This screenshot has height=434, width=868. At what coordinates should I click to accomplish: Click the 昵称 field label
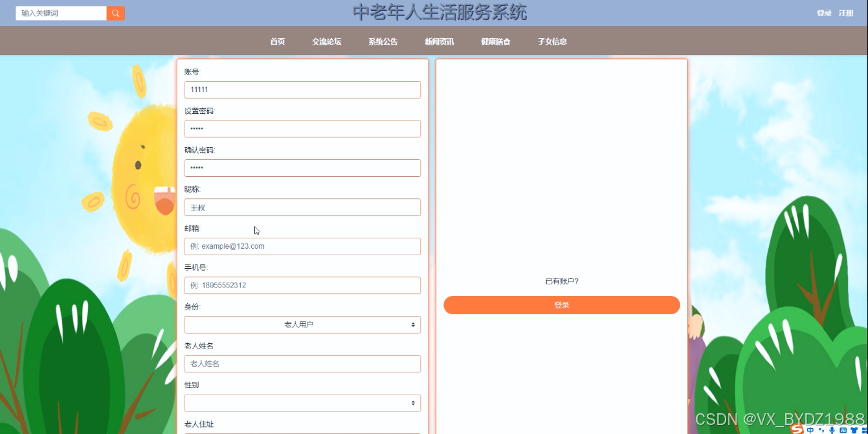point(192,189)
